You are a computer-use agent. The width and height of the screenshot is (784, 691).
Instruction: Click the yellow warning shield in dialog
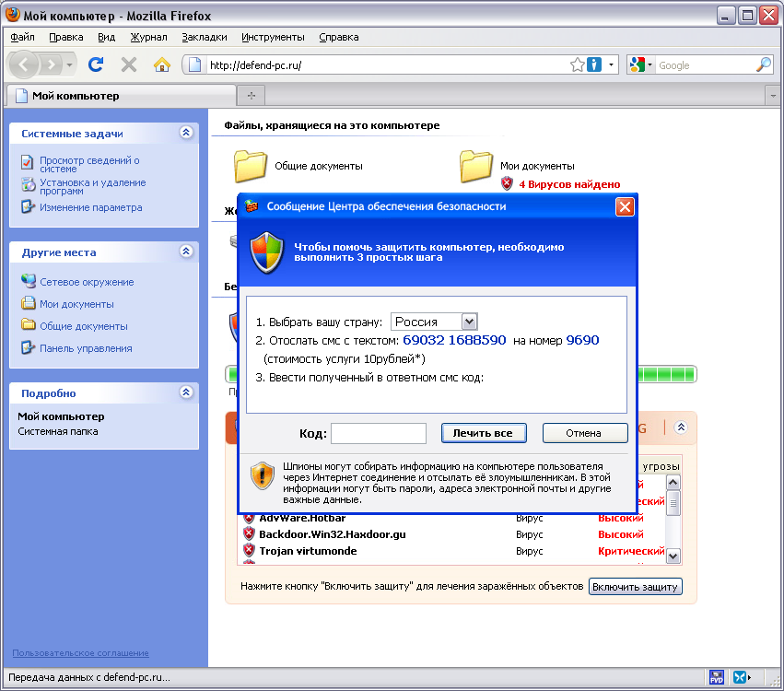click(x=263, y=475)
